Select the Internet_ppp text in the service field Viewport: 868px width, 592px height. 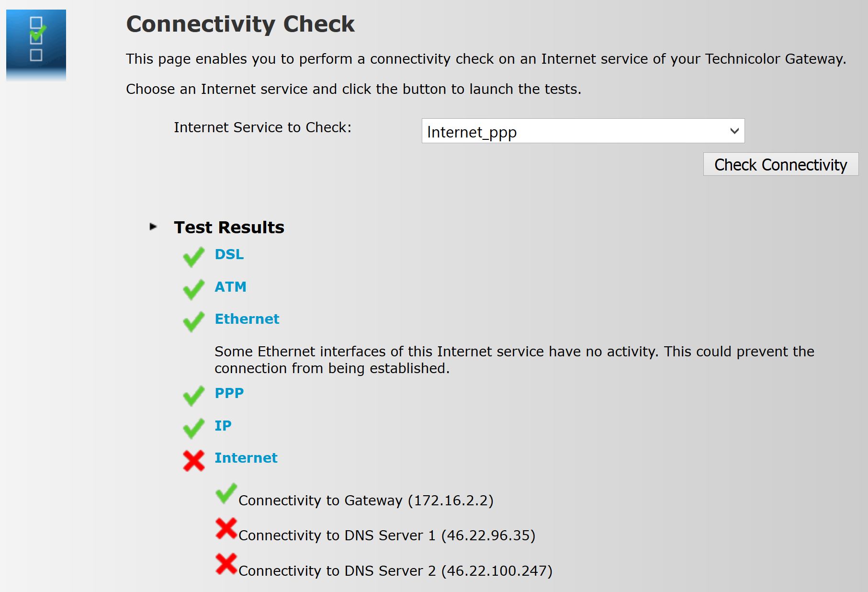click(x=472, y=132)
